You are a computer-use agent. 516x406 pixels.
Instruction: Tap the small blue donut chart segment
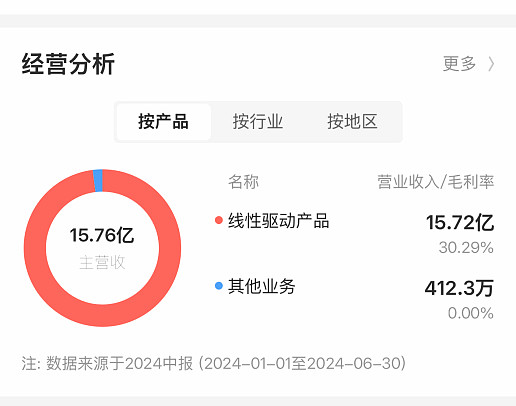click(x=98, y=181)
